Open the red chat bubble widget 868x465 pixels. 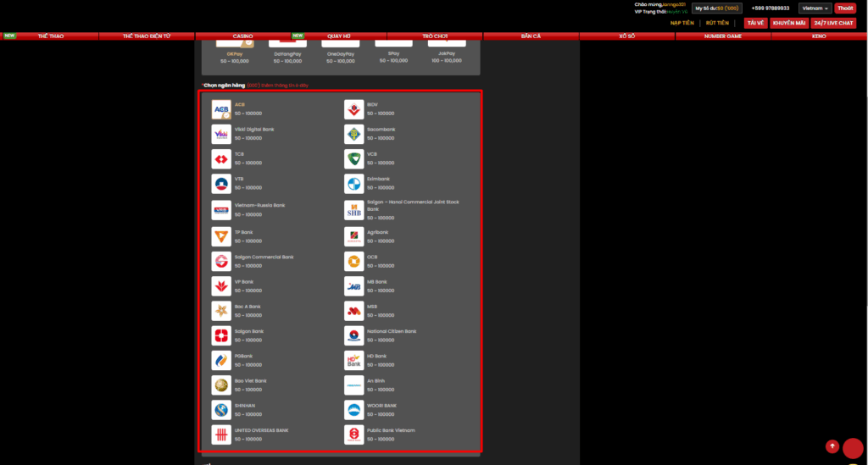pos(853,448)
